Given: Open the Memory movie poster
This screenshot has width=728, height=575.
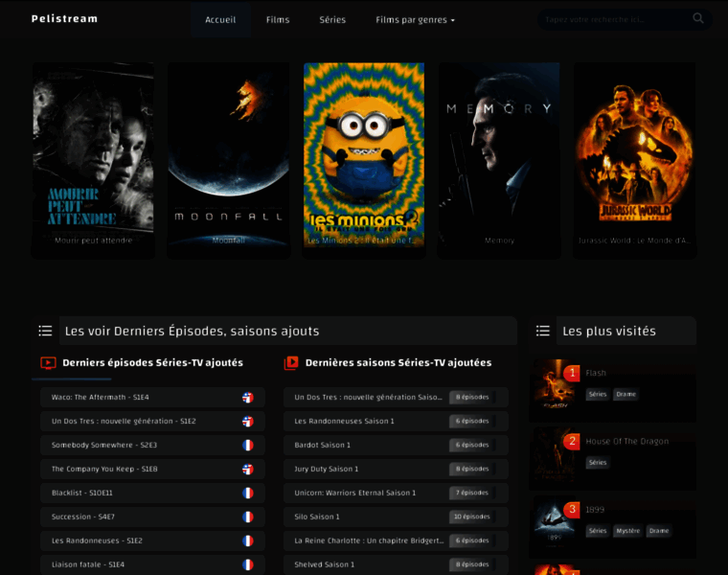Looking at the screenshot, I should coord(499,160).
